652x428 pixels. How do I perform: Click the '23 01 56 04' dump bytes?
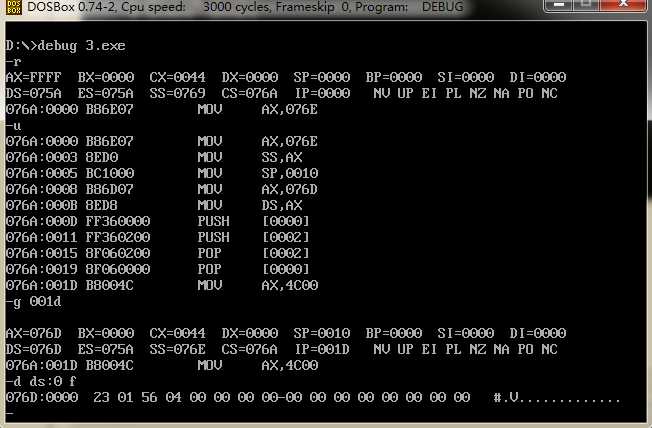click(x=137, y=397)
